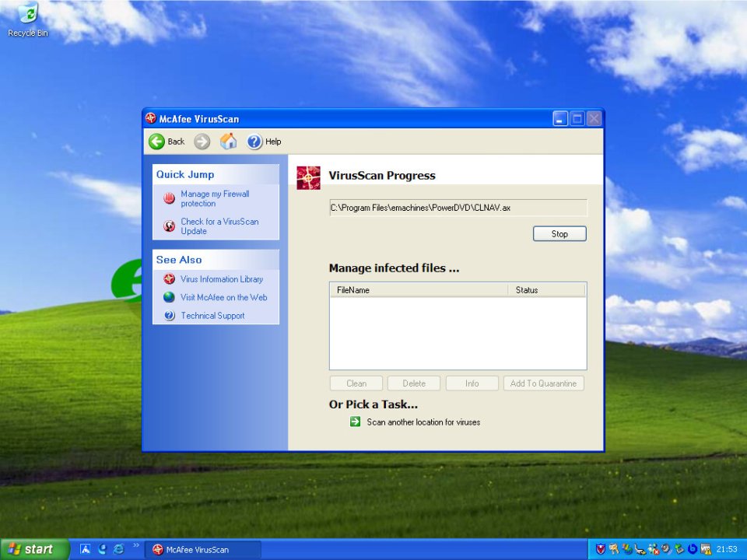Open Help via the question mark icon
Viewport: 747px width, 560px height.
(x=254, y=142)
